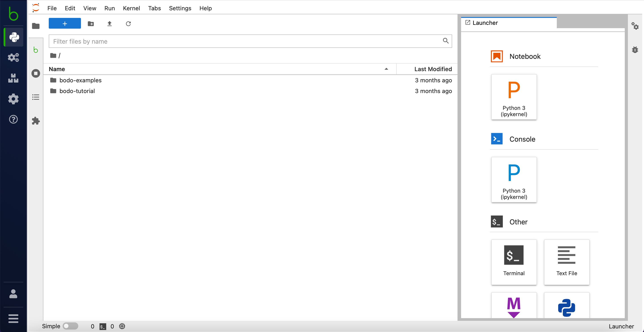This screenshot has width=644, height=332.
Task: Click the kernel status indicator in the status bar
Action: (122, 326)
